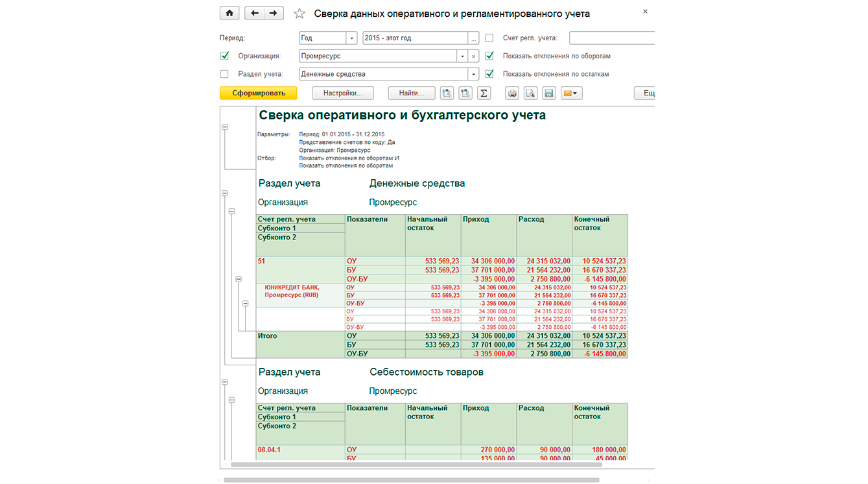Screen dimensions: 868x484
Task: Collapse Организация group under Себестоимость товаров
Action: [x=232, y=400]
